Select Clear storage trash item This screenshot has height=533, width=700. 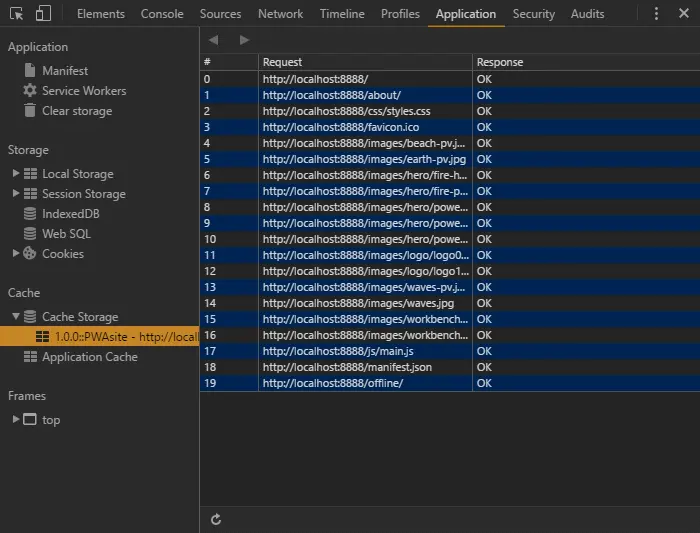click(76, 111)
